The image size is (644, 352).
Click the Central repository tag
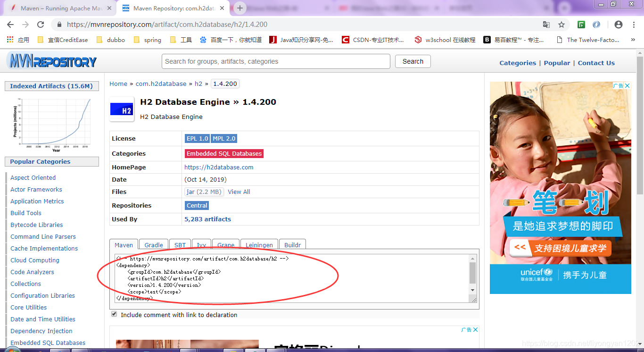click(x=197, y=205)
